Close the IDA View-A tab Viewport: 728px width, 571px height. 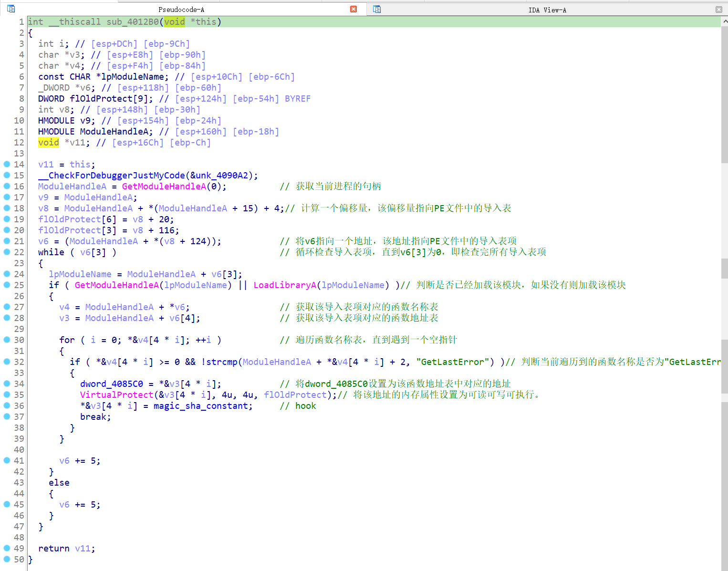(718, 10)
